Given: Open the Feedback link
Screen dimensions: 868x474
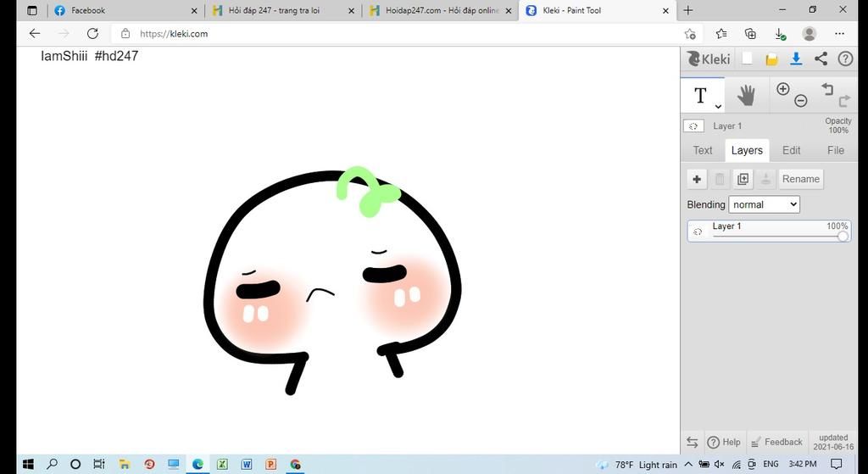Looking at the screenshot, I should 776,442.
